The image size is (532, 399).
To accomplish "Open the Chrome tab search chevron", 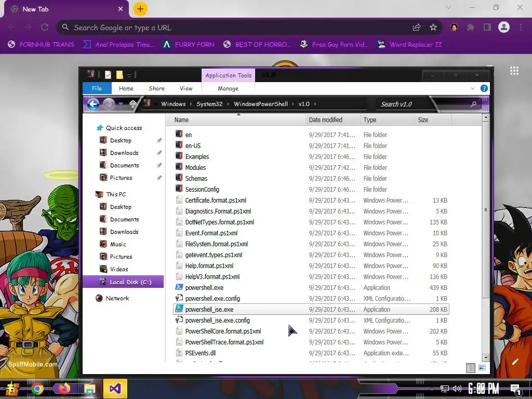I will coord(448,7).
